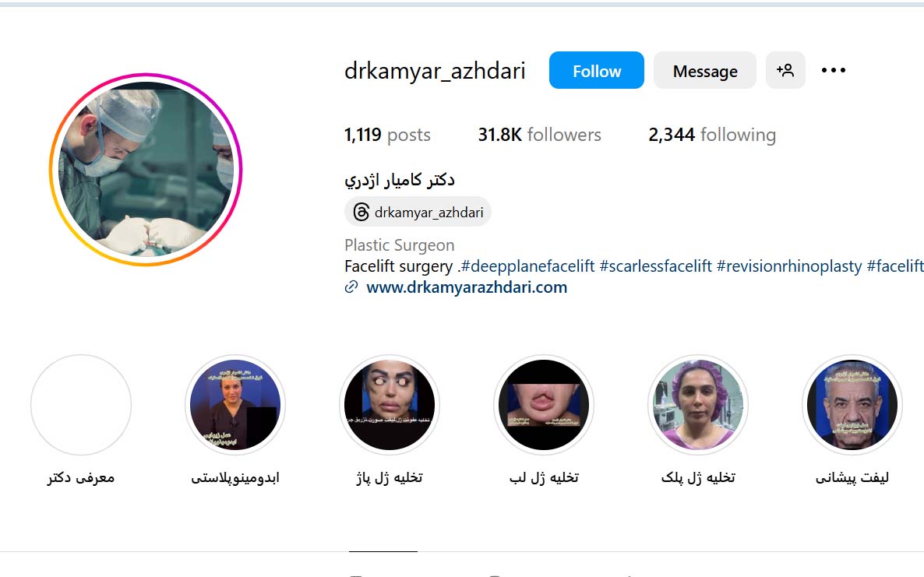Open the #deepplanefacelift hashtag
The height and width of the screenshot is (577, 924).
point(527,266)
